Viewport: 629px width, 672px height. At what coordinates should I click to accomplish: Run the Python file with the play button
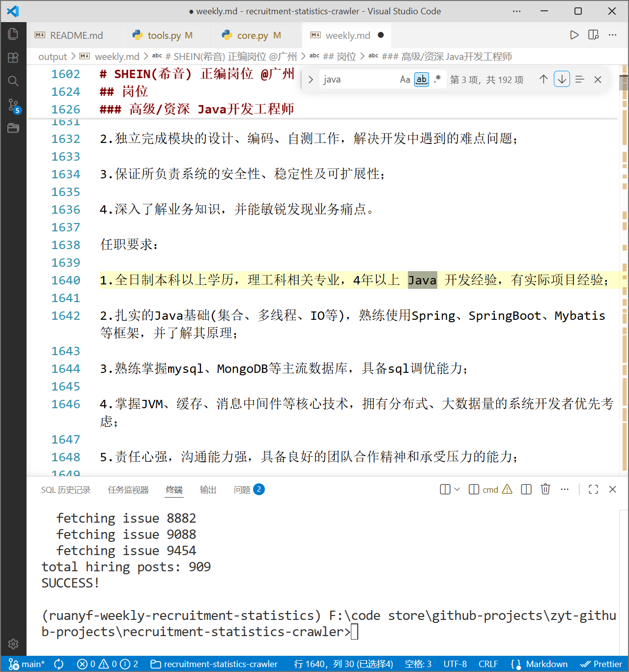click(x=574, y=35)
